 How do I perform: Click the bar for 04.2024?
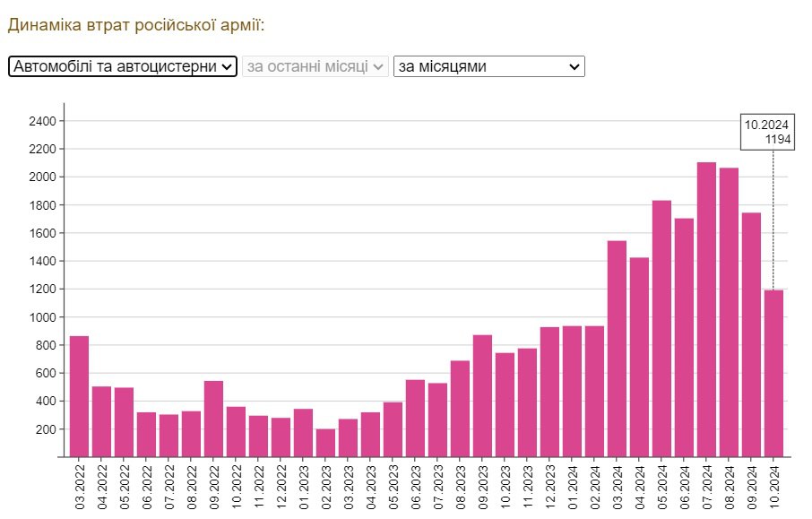pos(639,358)
